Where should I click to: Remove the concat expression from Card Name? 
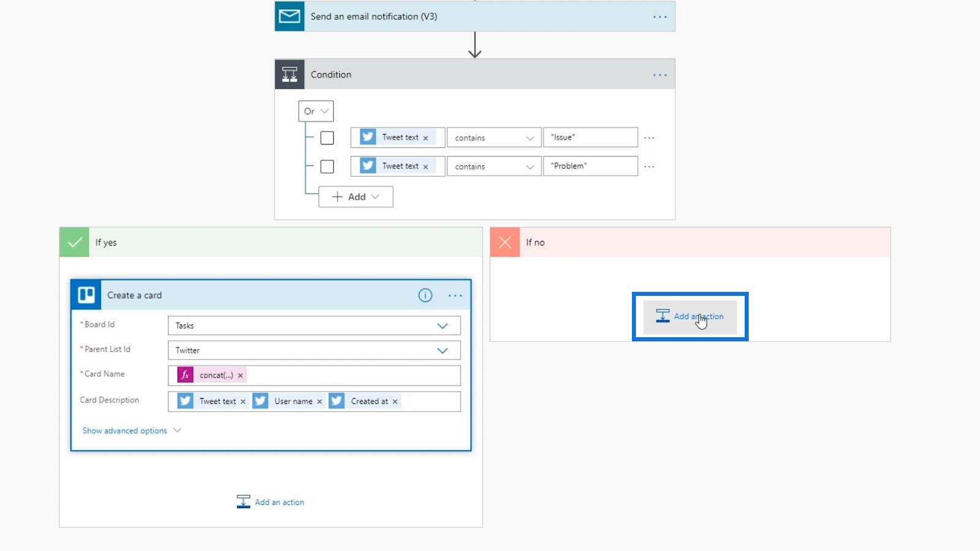(240, 375)
